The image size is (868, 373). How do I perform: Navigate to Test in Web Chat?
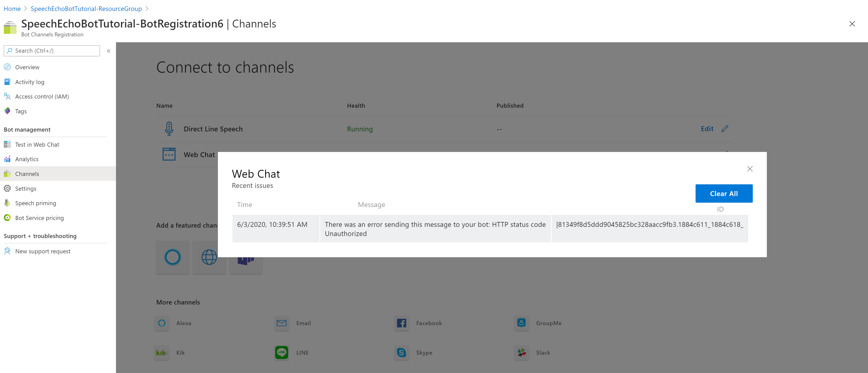coord(37,144)
